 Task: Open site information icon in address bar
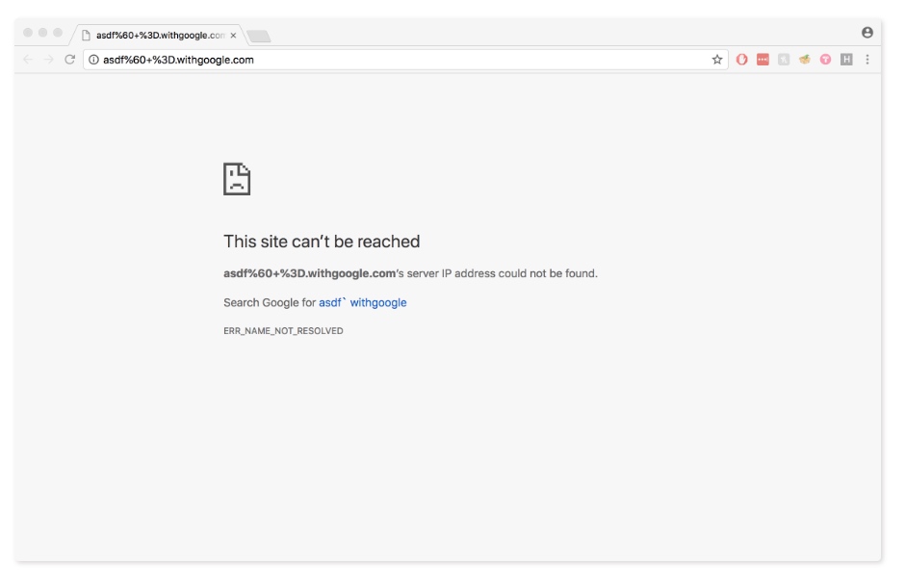point(93,60)
